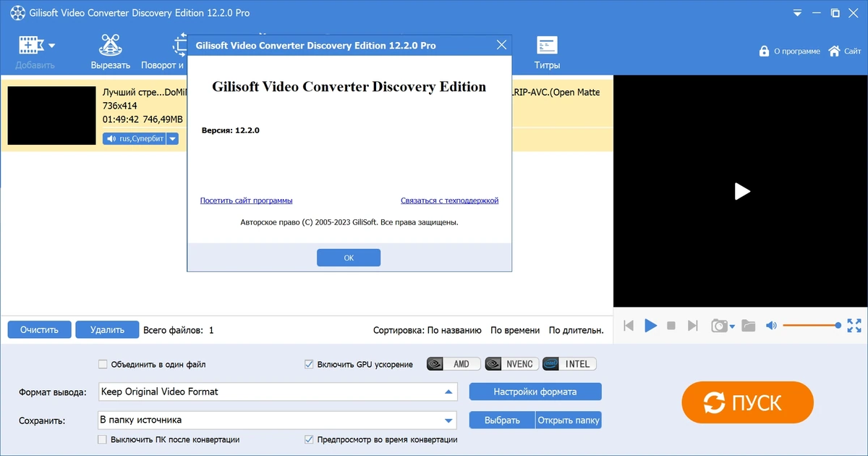Click the large play overlay in preview
The height and width of the screenshot is (456, 868).
741,191
